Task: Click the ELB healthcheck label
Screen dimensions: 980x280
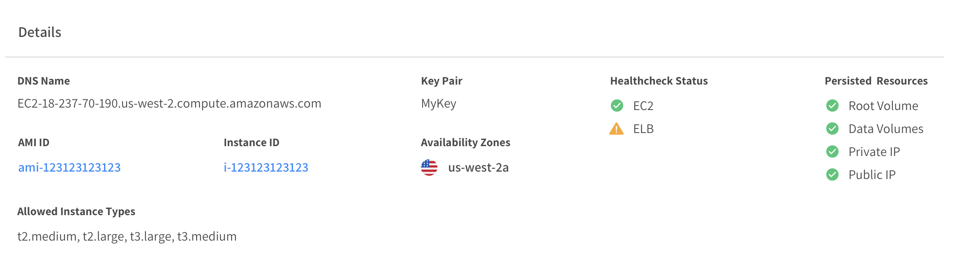Action: coord(643,129)
